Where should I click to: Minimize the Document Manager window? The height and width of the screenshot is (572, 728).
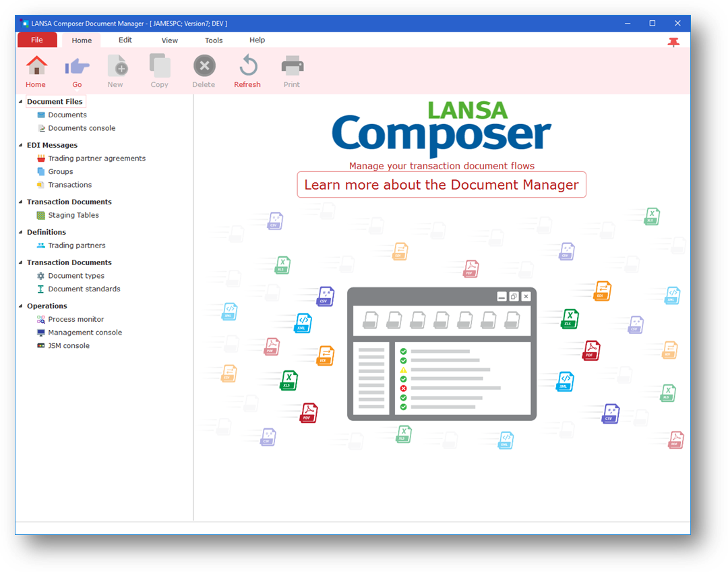tap(628, 23)
